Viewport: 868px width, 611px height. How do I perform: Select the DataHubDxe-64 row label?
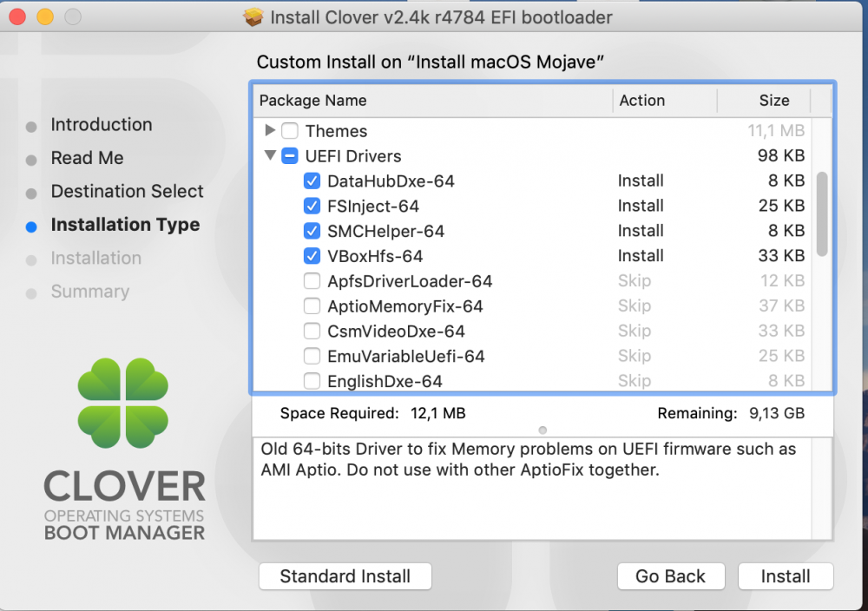[x=391, y=181]
